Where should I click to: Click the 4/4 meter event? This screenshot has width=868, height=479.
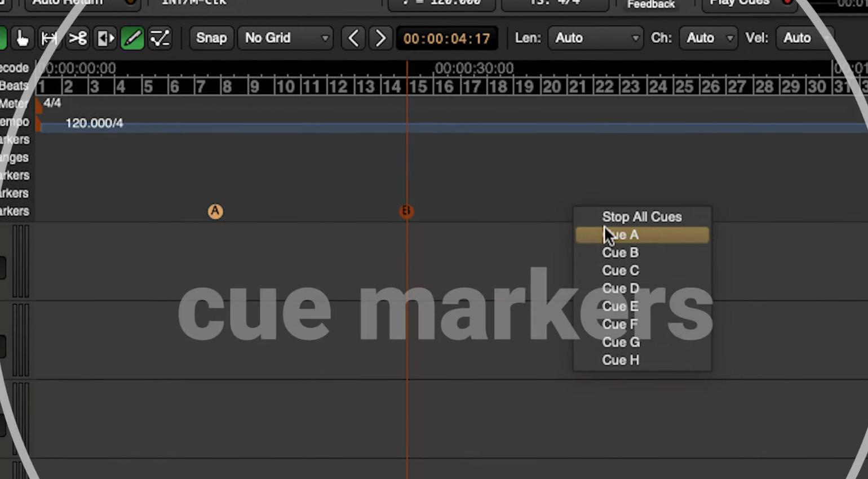click(52, 103)
